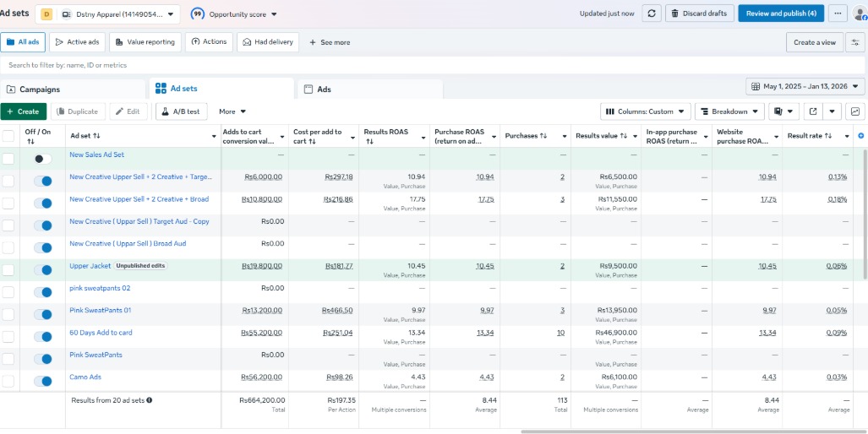The image size is (868, 434).
Task: Select the All ads view
Action: [x=23, y=42]
